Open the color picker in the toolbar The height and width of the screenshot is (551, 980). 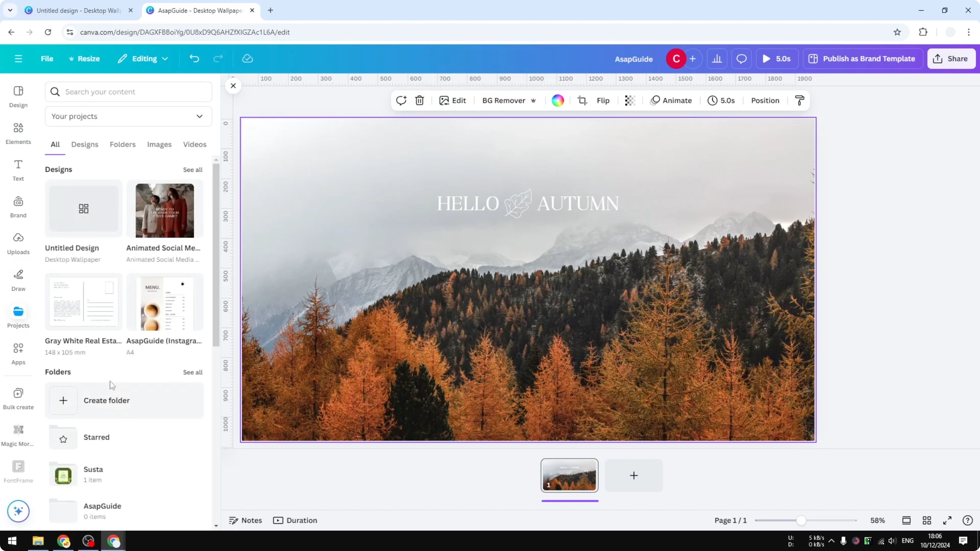point(557,100)
